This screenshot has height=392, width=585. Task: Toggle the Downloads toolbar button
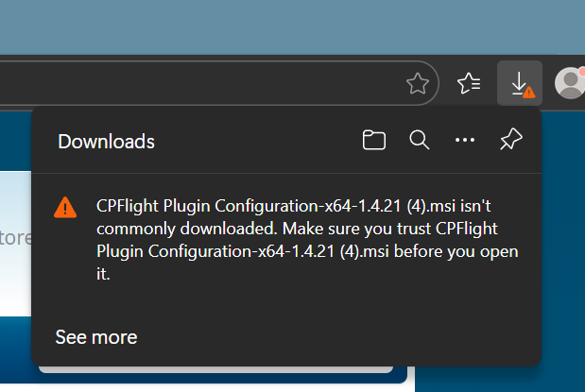point(518,83)
